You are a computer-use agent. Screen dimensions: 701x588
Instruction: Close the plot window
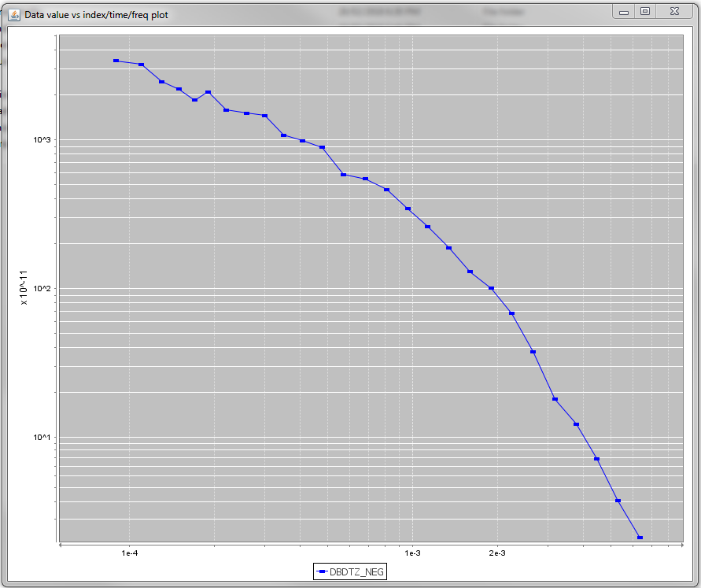[x=674, y=12]
